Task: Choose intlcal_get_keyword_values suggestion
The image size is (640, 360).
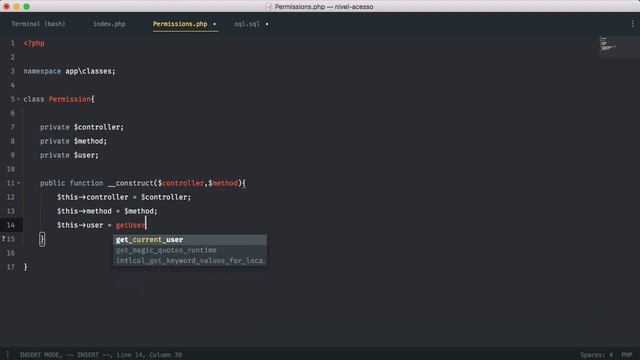Action: click(190, 260)
